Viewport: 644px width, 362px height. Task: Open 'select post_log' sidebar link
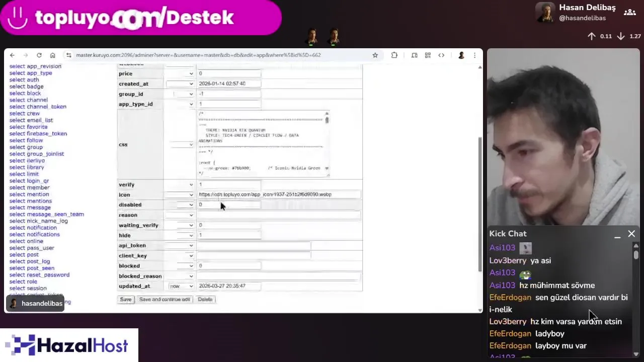[30, 261]
